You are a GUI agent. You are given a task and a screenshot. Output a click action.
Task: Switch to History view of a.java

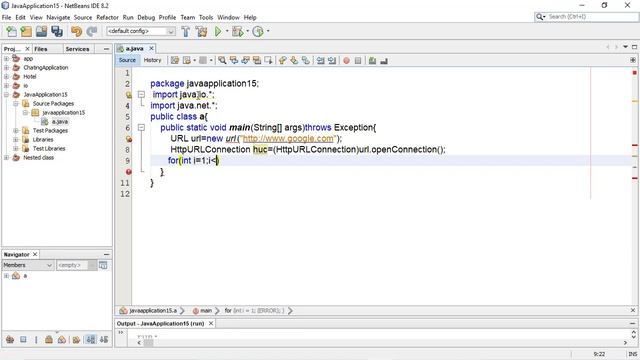click(x=153, y=60)
